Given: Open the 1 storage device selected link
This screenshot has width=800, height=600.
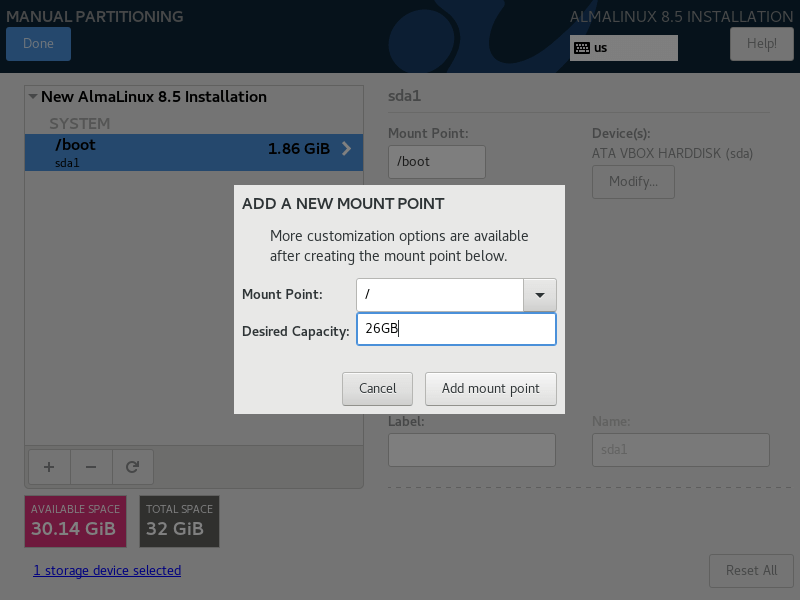Looking at the screenshot, I should click(107, 571).
